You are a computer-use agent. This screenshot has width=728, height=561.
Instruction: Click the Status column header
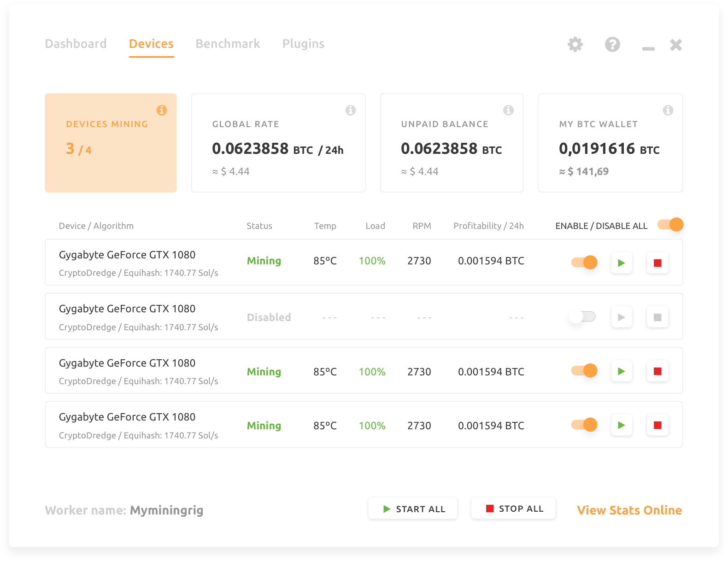(259, 226)
